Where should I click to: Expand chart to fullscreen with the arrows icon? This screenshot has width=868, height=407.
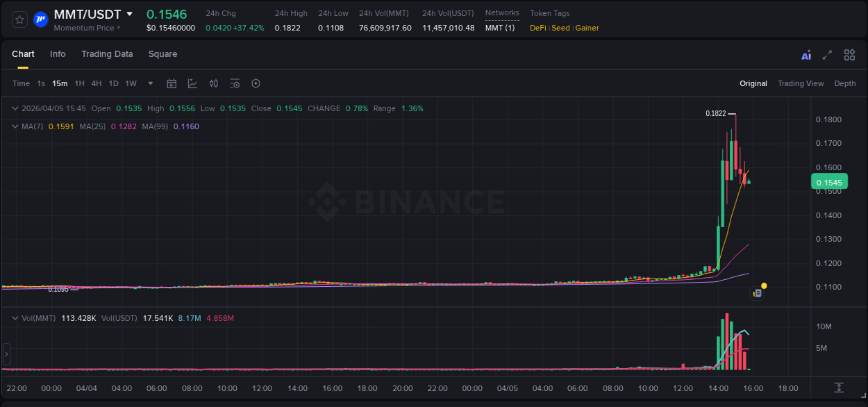827,55
